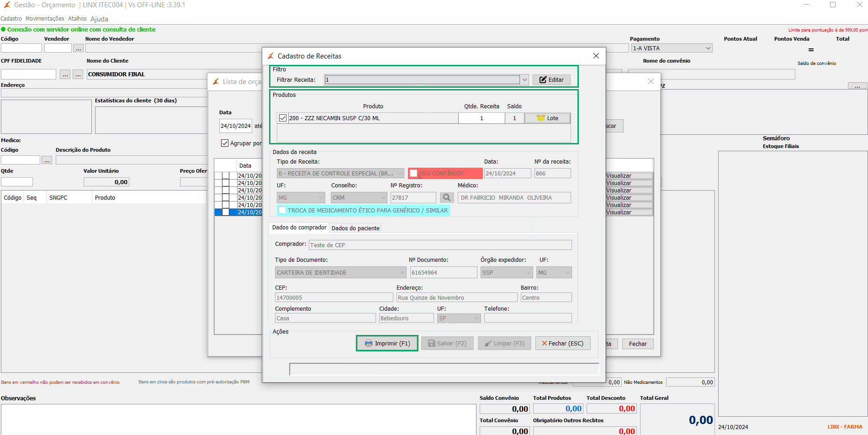Click the first Visualizar button in list
868x435 pixels.
[x=629, y=175]
